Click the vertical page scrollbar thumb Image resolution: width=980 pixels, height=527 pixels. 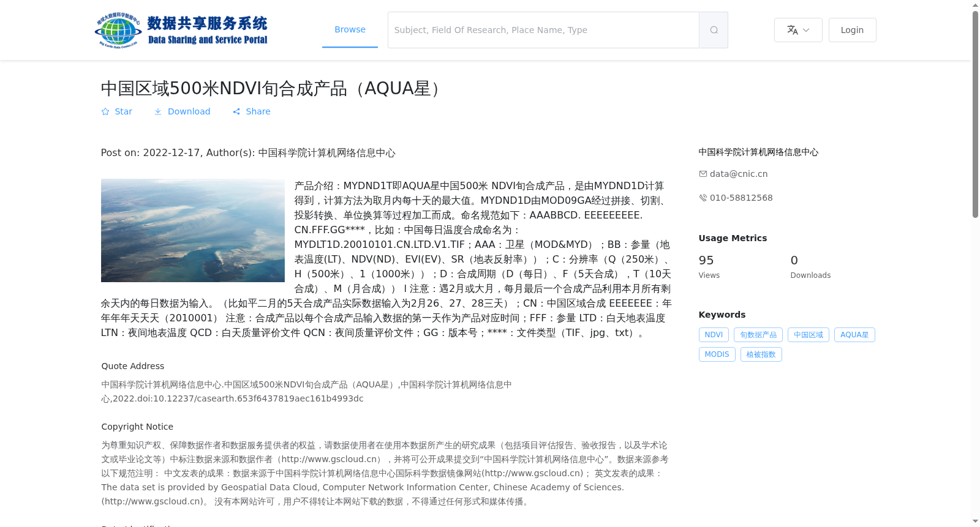[x=975, y=114]
